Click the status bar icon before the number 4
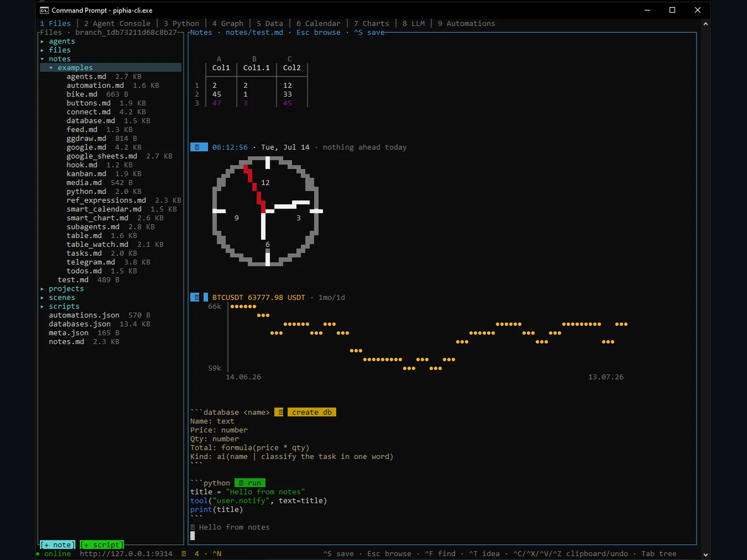This screenshot has height=560, width=747. point(184,554)
